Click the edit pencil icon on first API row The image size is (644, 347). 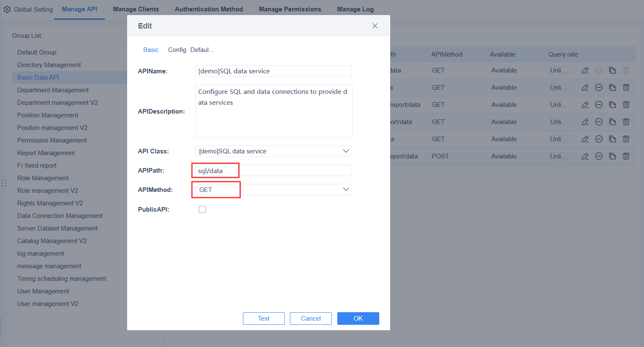tap(585, 70)
